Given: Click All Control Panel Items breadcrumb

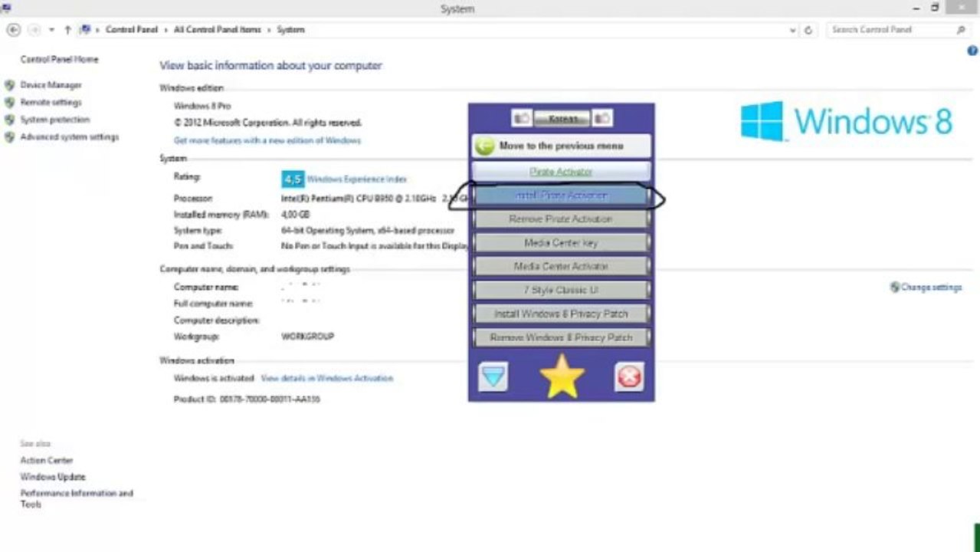Looking at the screenshot, I should click(x=218, y=30).
